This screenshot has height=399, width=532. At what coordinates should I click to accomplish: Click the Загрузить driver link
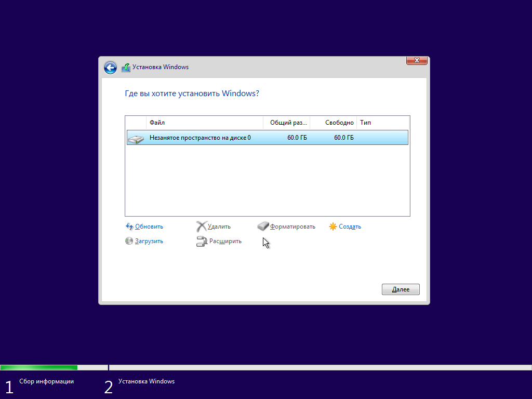tap(149, 241)
